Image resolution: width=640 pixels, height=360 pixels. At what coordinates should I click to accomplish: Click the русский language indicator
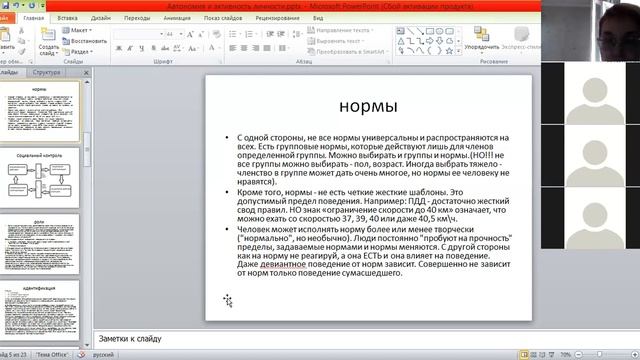coord(103,355)
